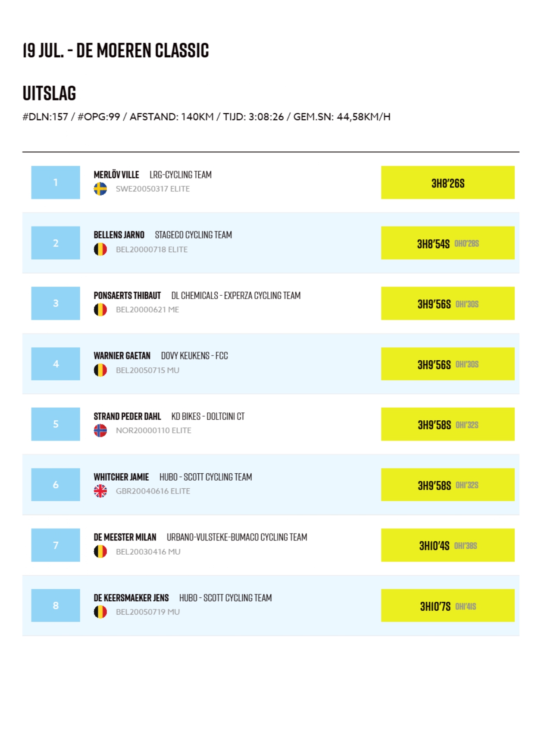The height and width of the screenshot is (756, 535).
Task: Open rider name Merlöv Ville
Action: coord(116,175)
